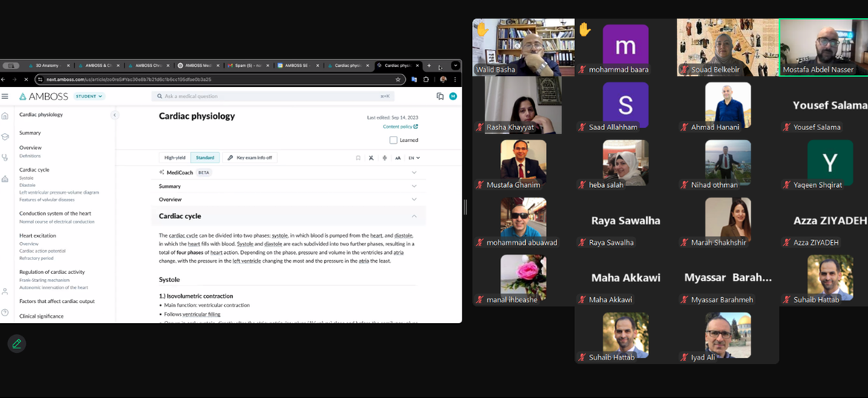Open the AMBOSS hamburger menu

coord(5,97)
